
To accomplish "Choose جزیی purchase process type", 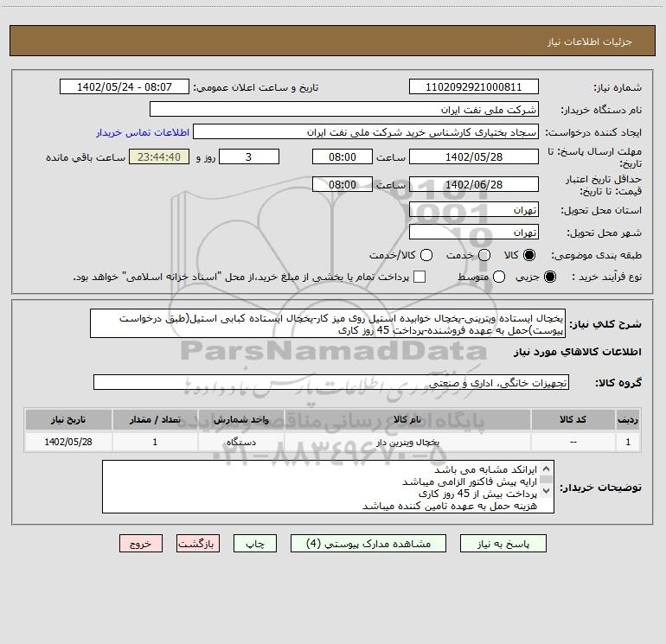I will [x=549, y=277].
